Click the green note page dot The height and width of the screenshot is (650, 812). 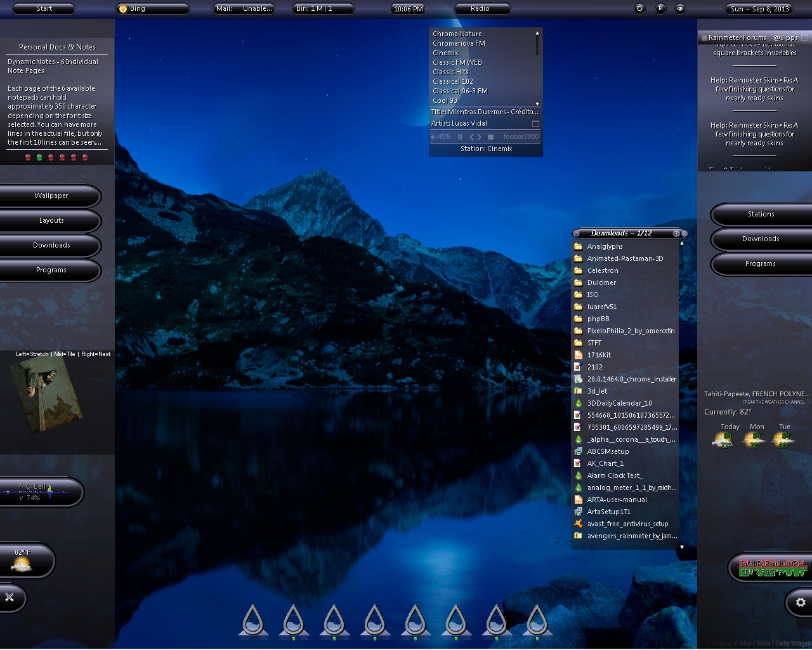click(39, 157)
